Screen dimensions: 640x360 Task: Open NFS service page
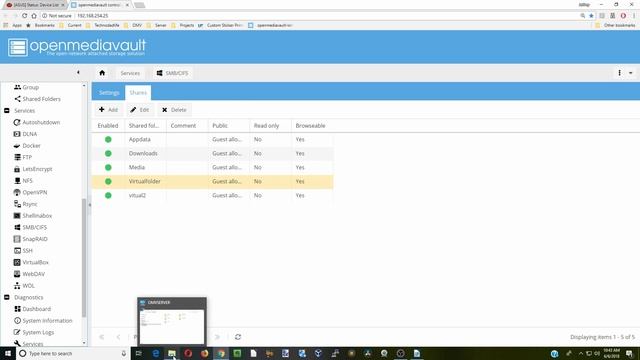(x=23, y=180)
